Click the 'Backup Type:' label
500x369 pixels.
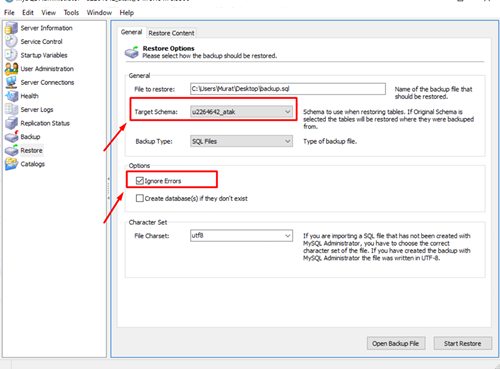pos(154,141)
